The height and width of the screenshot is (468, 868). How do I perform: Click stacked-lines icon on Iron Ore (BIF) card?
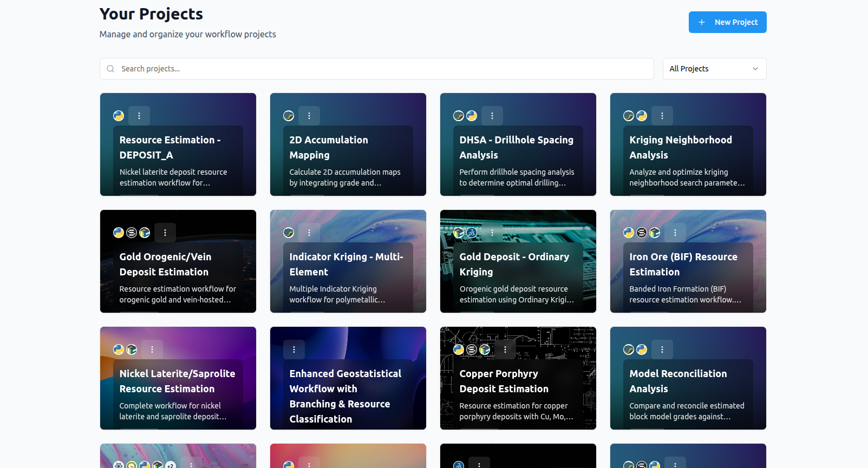642,233
